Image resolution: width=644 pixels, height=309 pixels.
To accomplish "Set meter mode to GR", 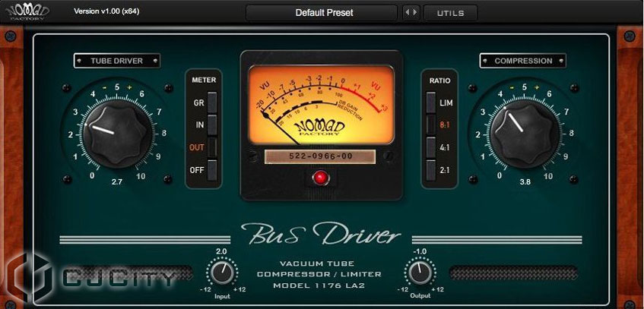I will pyautogui.click(x=212, y=102).
